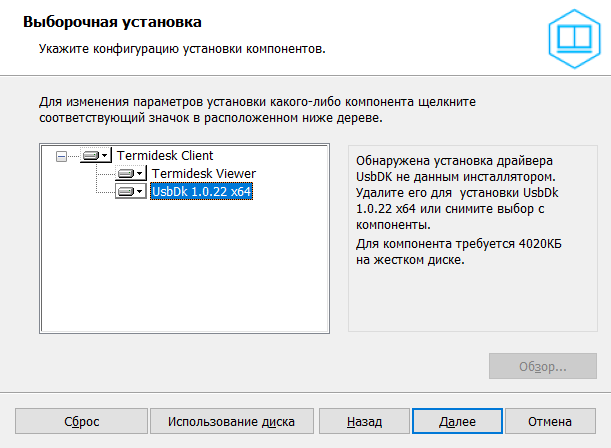The height and width of the screenshot is (448, 611).
Task: Open UsbDk 1.0.22 x64 install-option drive icon
Action: coord(131,191)
